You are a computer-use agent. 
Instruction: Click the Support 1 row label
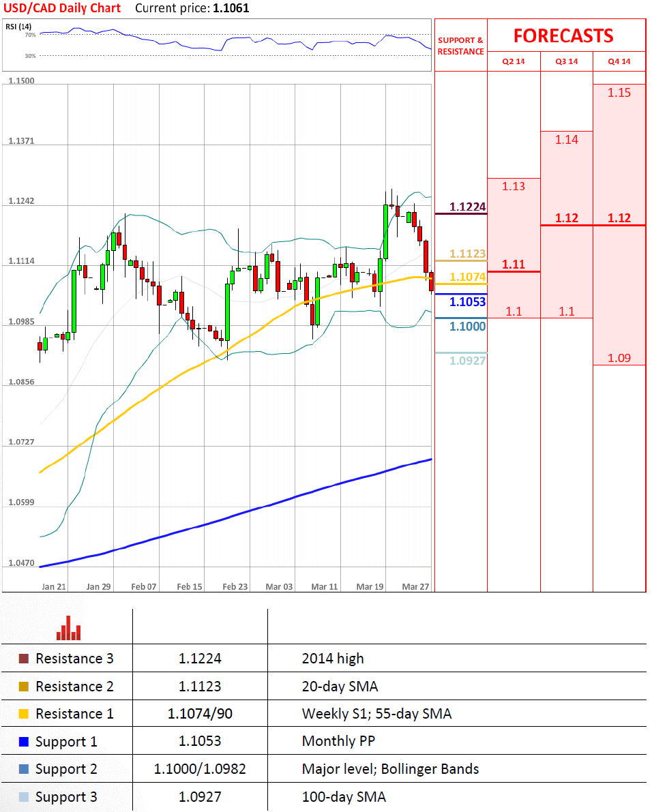point(66,742)
